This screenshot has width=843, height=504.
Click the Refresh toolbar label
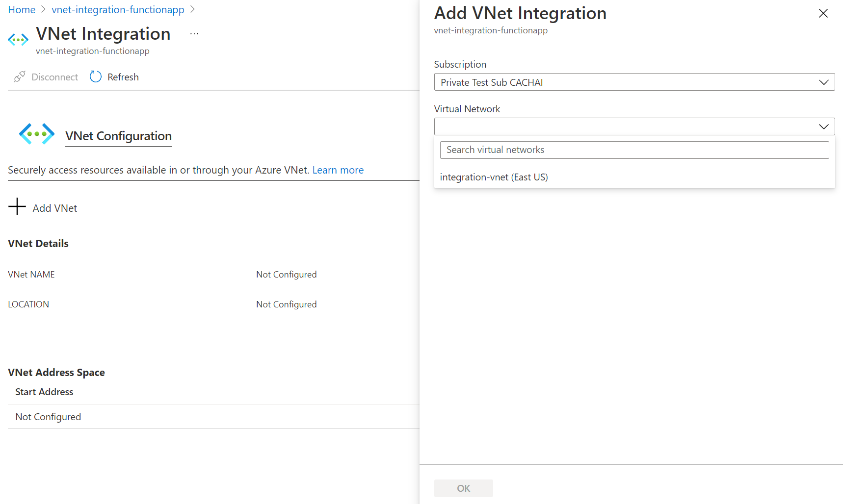point(123,77)
